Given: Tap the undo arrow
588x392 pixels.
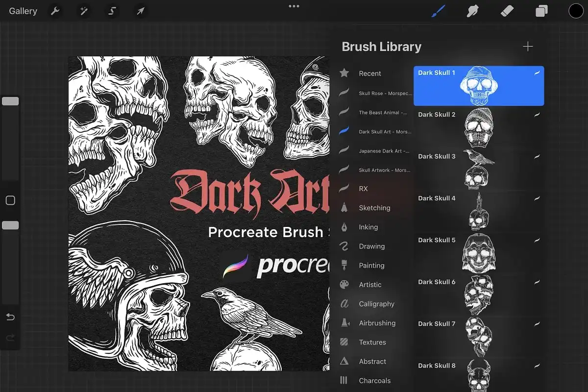Looking at the screenshot, I should (10, 317).
